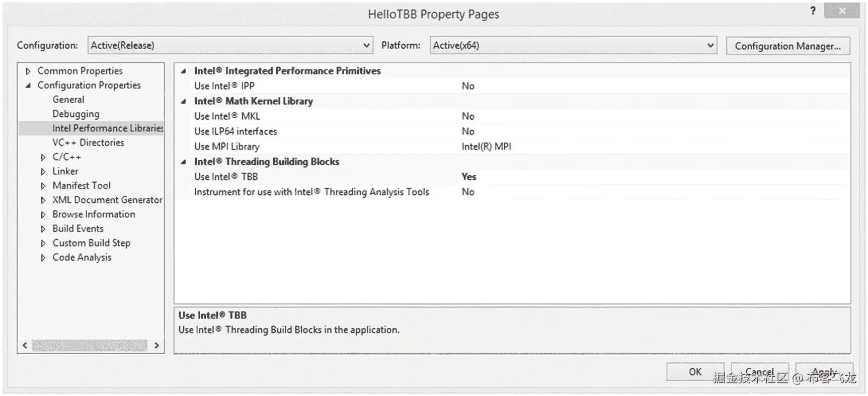The image size is (868, 396).
Task: Expand Browse Information node
Action: [x=43, y=214]
